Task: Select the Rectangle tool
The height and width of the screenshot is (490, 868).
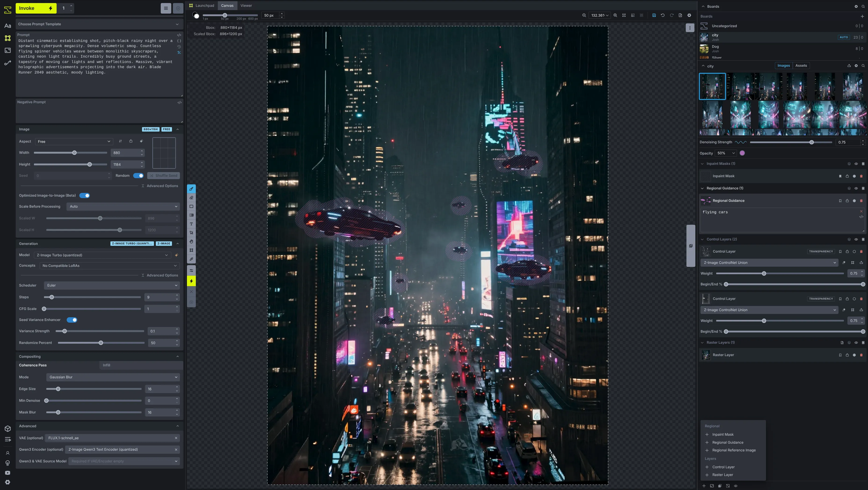Action: 191,206
